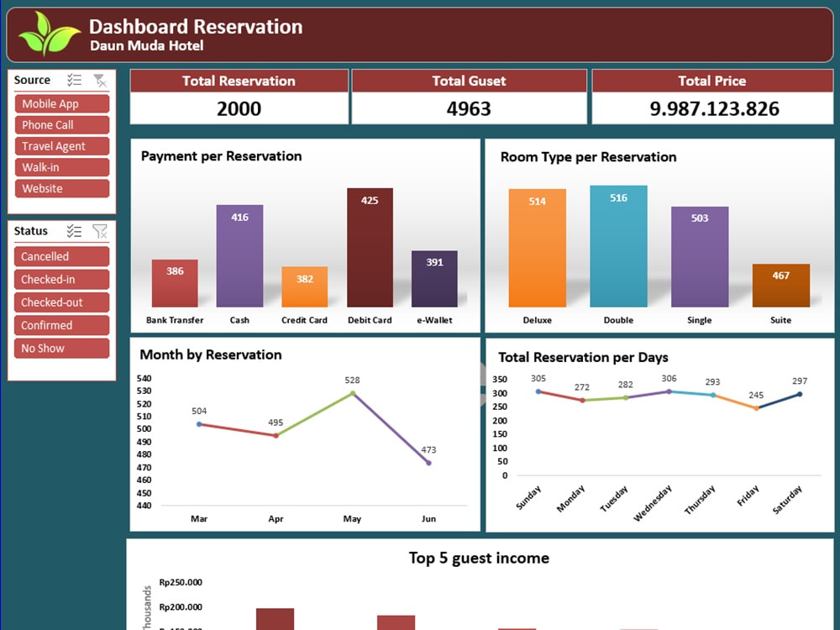
Task: Filter by Checked-out status
Action: coord(61,302)
